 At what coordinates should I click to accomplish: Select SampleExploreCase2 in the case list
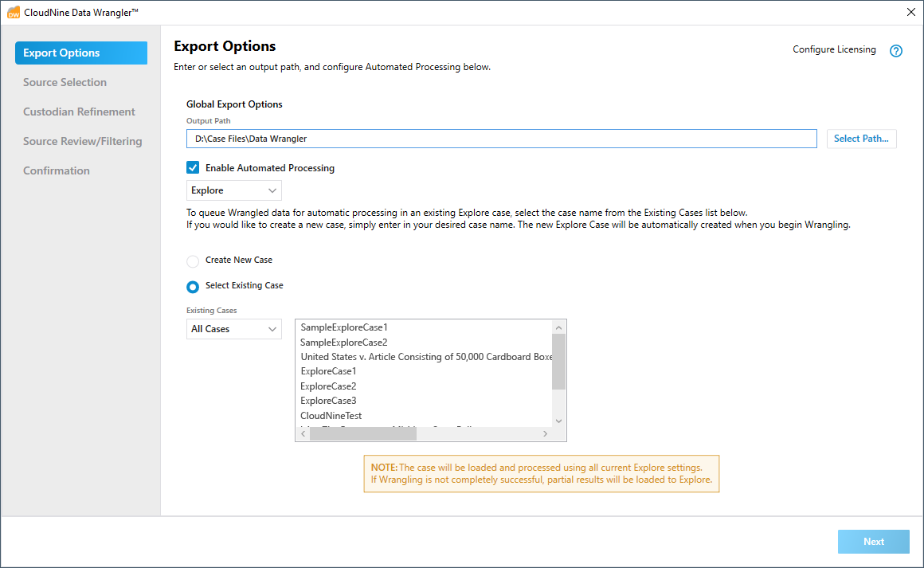pyautogui.click(x=344, y=343)
